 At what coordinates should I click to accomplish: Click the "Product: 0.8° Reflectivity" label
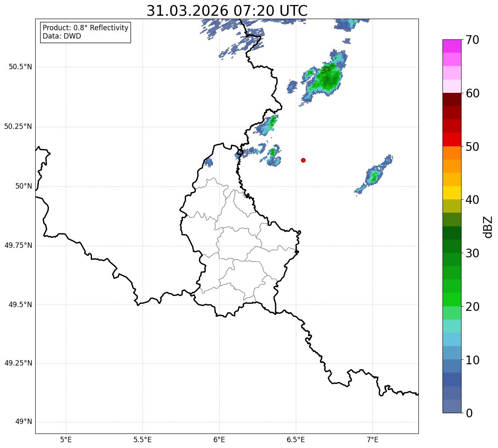click(86, 28)
